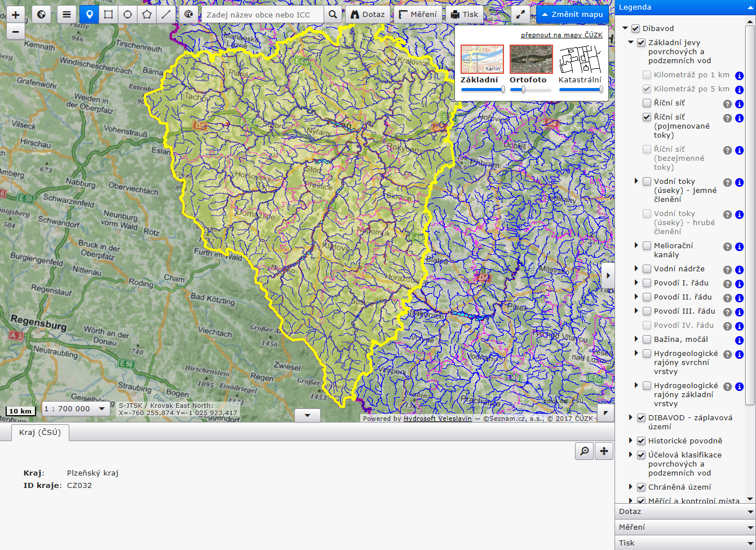
Task: Expand DIBAVOD - záplavová území node
Action: [x=631, y=417]
